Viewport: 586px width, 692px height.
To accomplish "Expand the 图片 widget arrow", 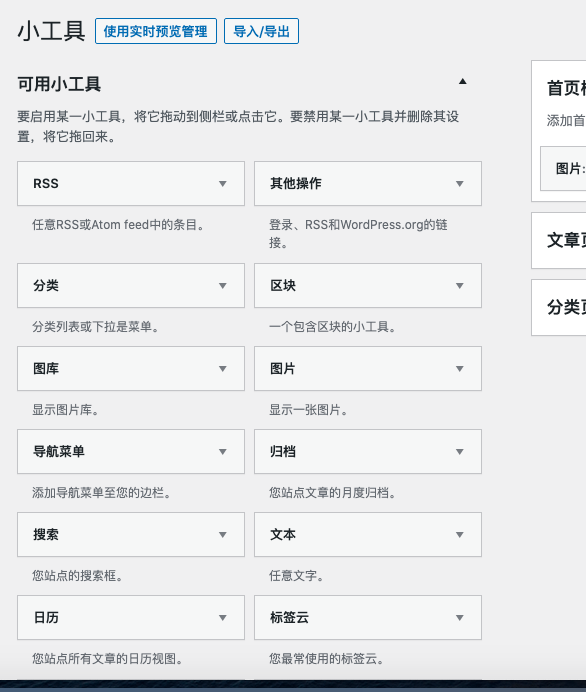I will tap(460, 369).
